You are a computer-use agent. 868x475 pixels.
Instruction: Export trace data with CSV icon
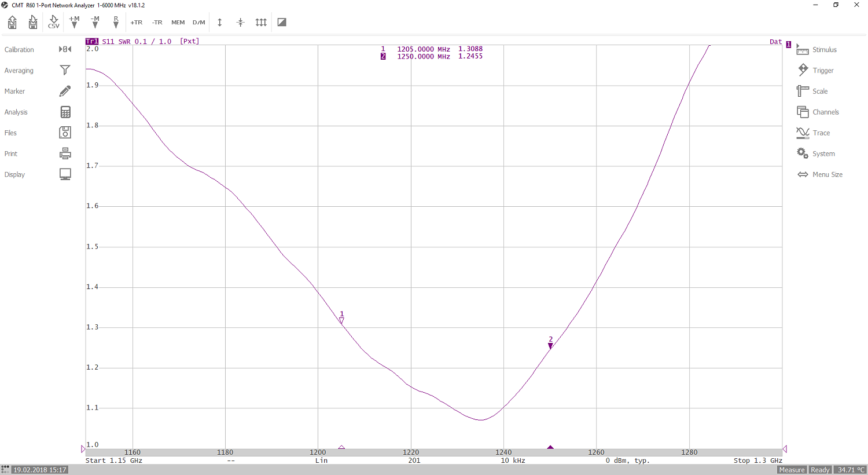[54, 23]
